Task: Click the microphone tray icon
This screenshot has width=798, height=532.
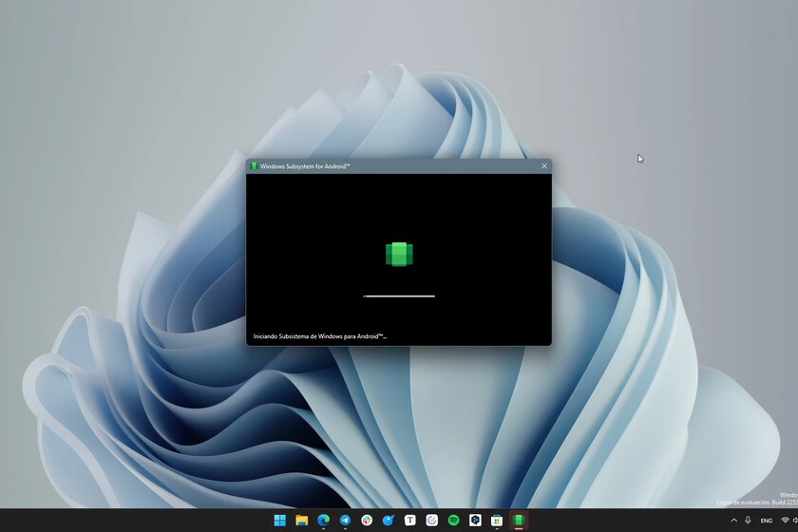Action: (x=748, y=521)
